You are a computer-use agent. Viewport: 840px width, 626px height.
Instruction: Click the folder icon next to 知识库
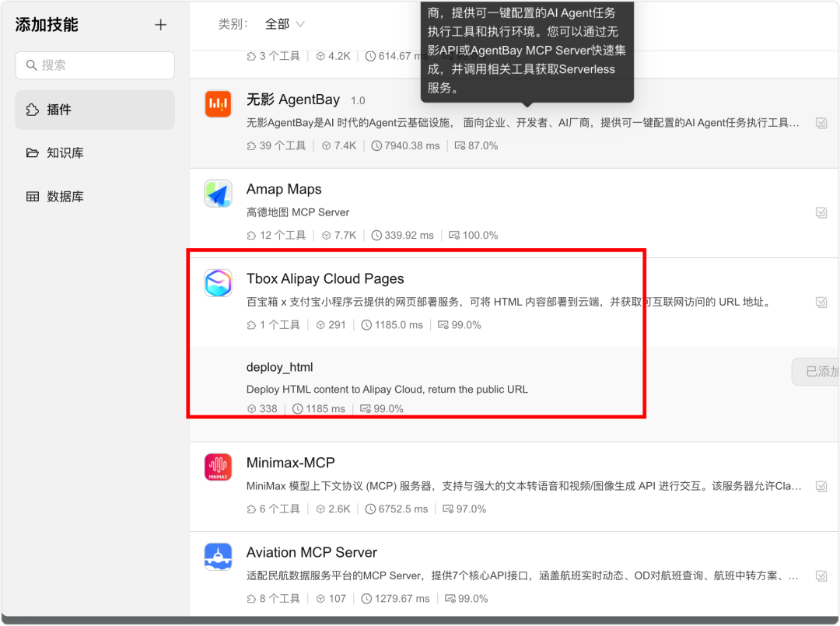33,153
